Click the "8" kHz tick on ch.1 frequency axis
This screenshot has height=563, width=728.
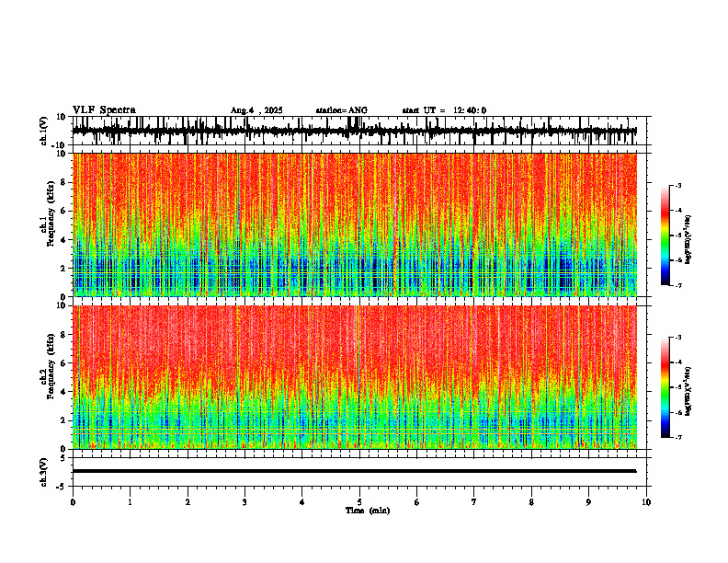pos(64,182)
